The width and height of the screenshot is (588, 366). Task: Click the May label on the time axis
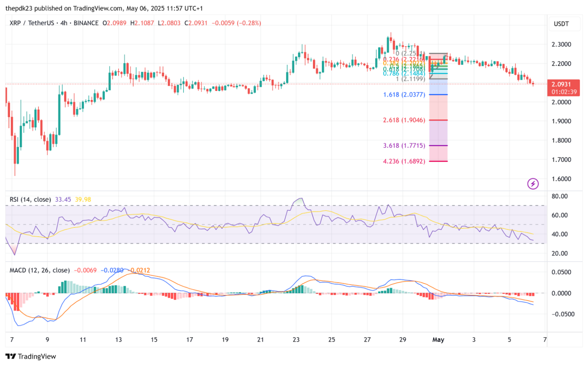pyautogui.click(x=438, y=340)
